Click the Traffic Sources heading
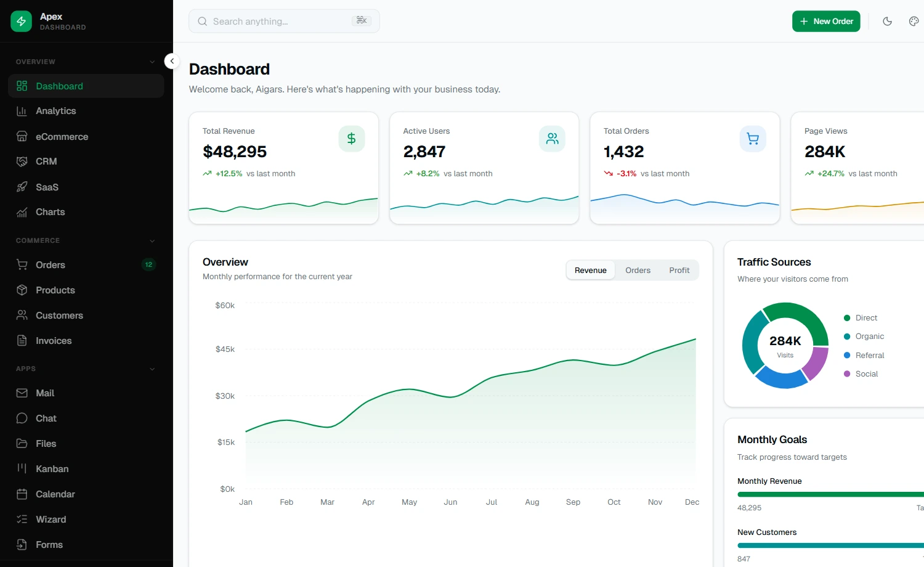The height and width of the screenshot is (567, 924). (x=774, y=262)
